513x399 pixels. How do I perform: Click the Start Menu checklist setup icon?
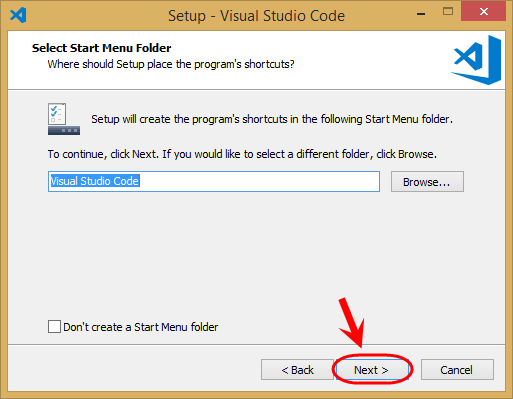64,119
